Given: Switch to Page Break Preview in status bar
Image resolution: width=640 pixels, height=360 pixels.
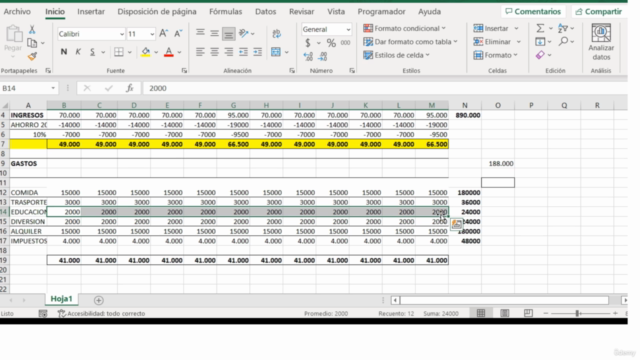Looking at the screenshot, I should click(528, 313).
